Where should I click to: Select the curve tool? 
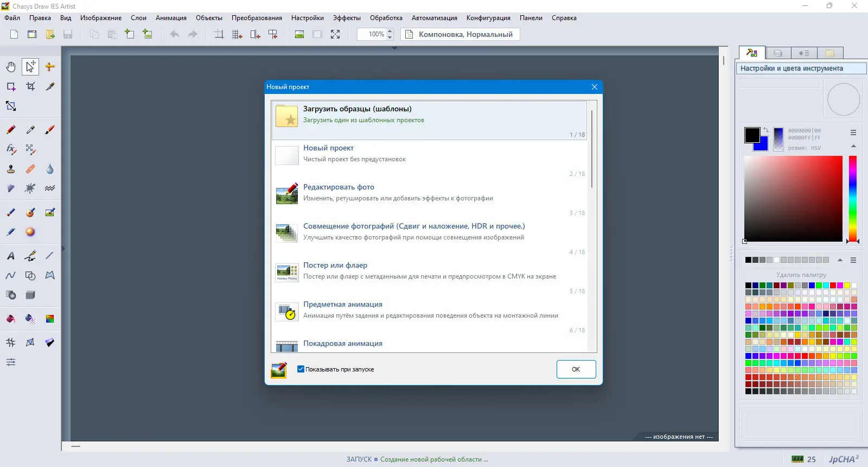tap(11, 275)
